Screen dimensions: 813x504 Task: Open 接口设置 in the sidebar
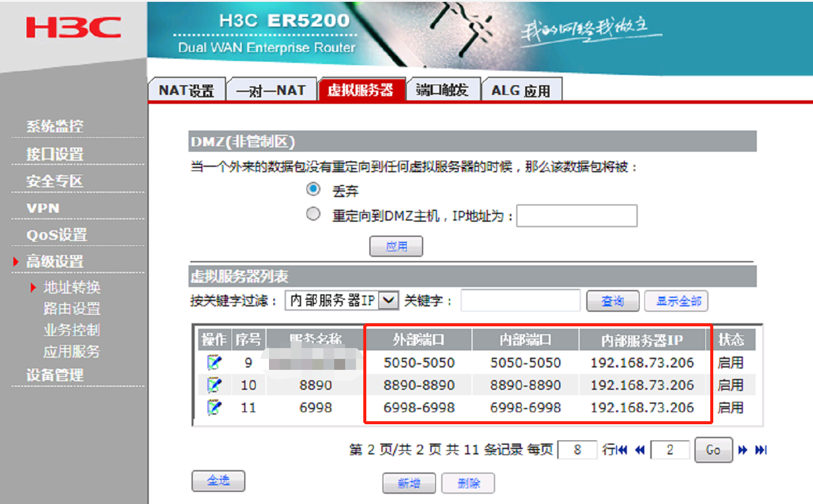click(x=54, y=154)
